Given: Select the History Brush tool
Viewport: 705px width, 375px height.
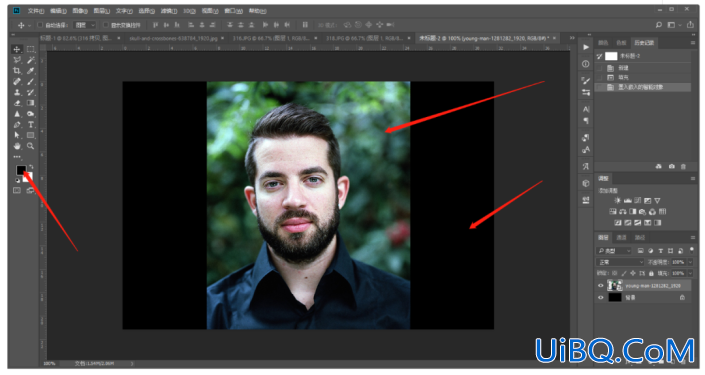Looking at the screenshot, I should pyautogui.click(x=31, y=92).
